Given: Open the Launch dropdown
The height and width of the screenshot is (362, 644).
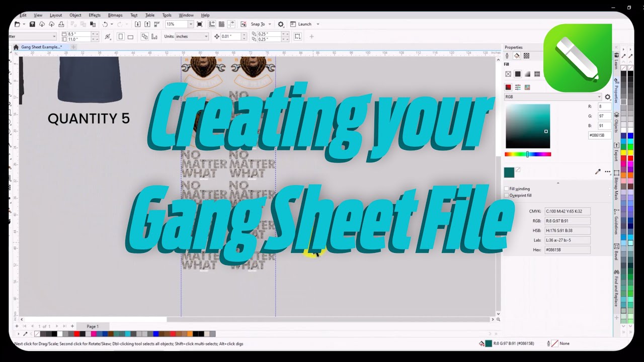Looking at the screenshot, I should click(317, 24).
